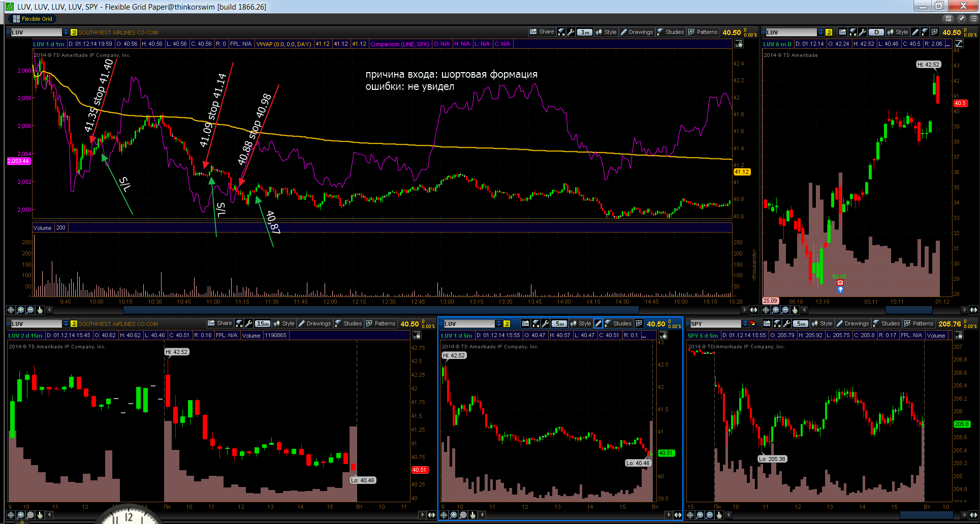This screenshot has width=980, height=524.
Task: Open patterns icon in the LUV 5m chart
Action: click(639, 323)
